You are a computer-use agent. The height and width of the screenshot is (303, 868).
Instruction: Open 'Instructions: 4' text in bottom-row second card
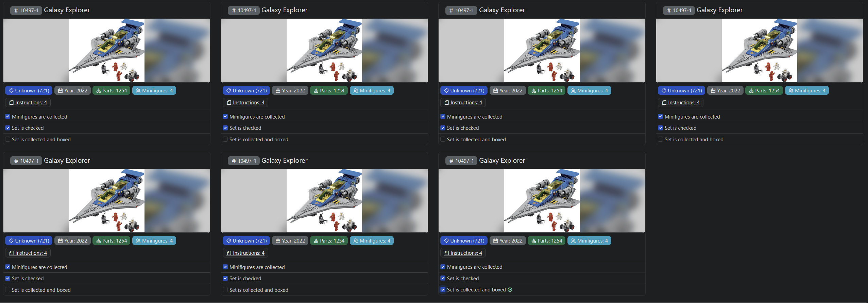point(249,253)
